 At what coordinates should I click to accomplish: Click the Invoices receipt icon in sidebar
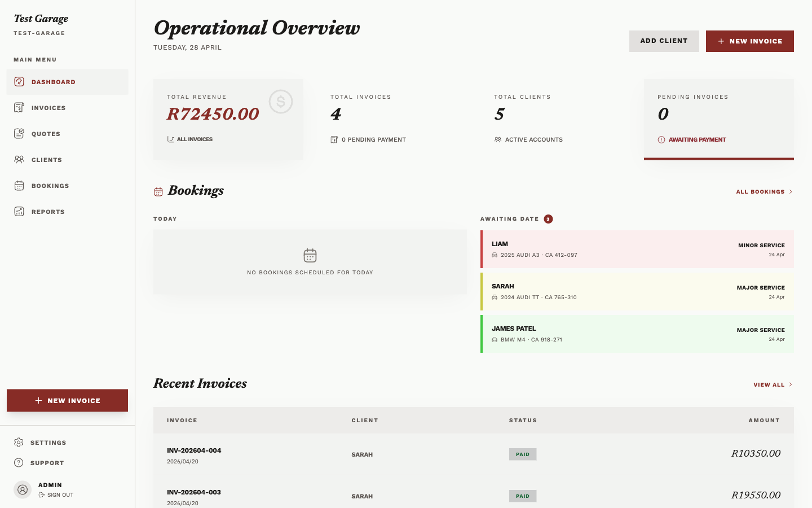point(19,108)
